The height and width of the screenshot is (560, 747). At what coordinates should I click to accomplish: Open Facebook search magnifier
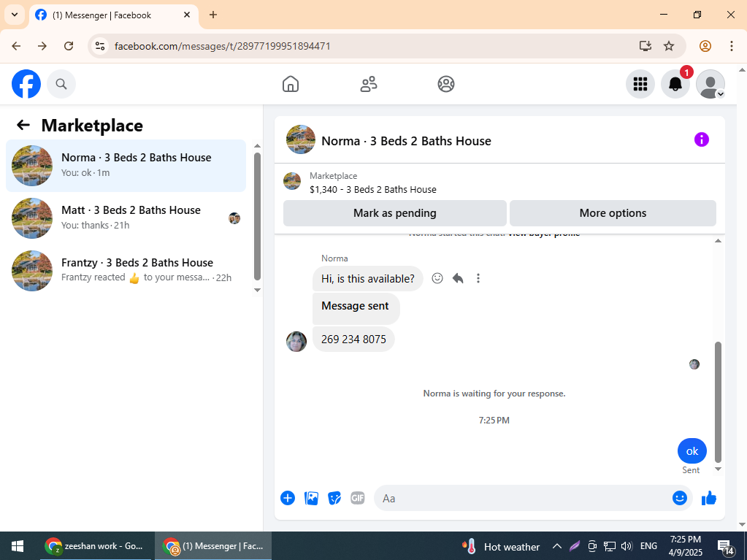pos(61,84)
